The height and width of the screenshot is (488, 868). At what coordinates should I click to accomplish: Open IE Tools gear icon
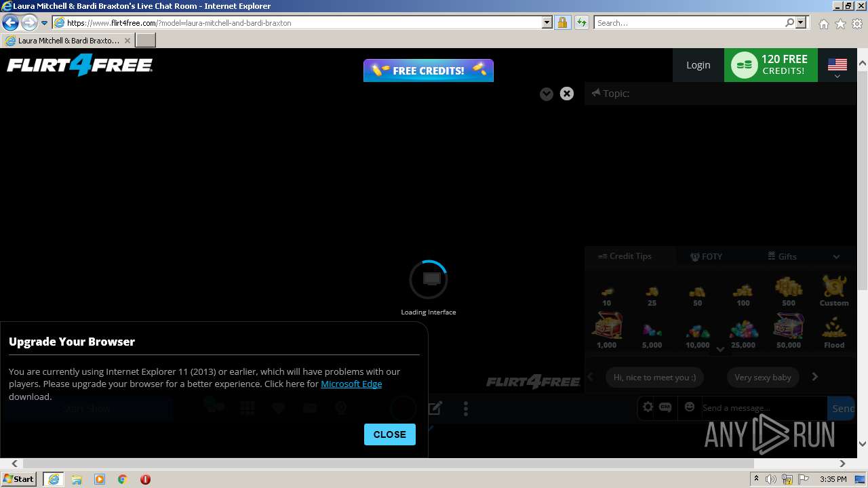point(857,24)
